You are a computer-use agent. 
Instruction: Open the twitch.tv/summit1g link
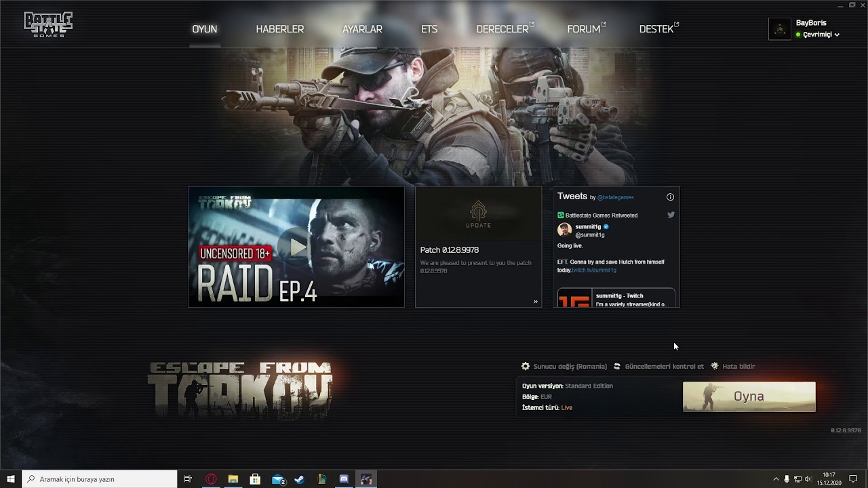click(594, 270)
